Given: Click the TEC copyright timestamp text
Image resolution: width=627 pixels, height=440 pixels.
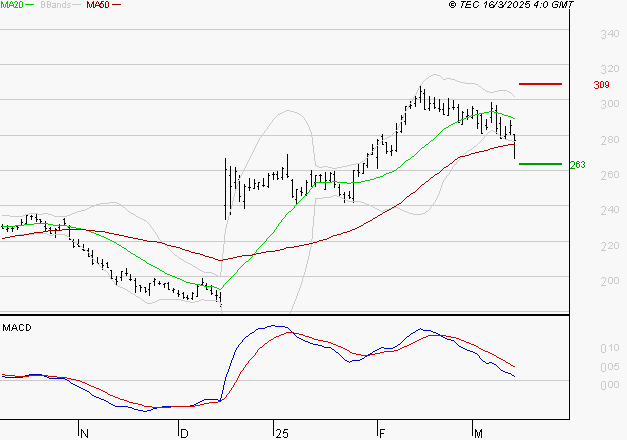Looking at the screenshot, I should (x=512, y=6).
